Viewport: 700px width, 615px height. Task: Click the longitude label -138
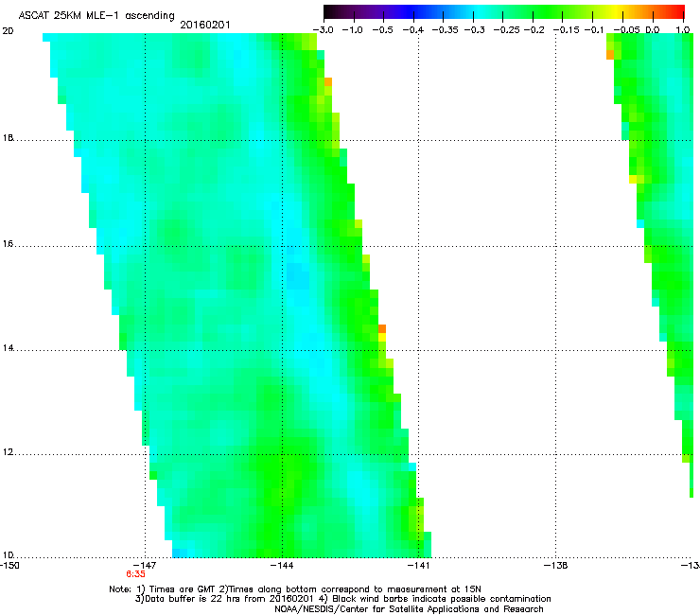pyautogui.click(x=556, y=566)
